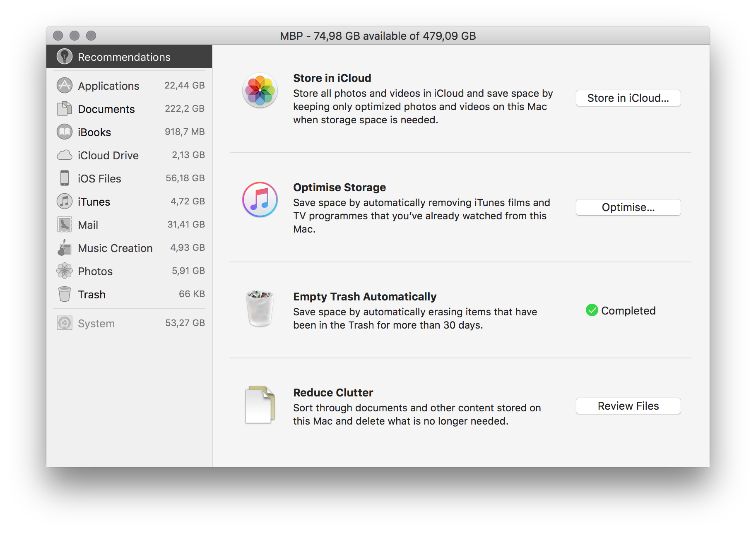Click the Music Creation guitar icon
756x533 pixels.
click(x=65, y=247)
